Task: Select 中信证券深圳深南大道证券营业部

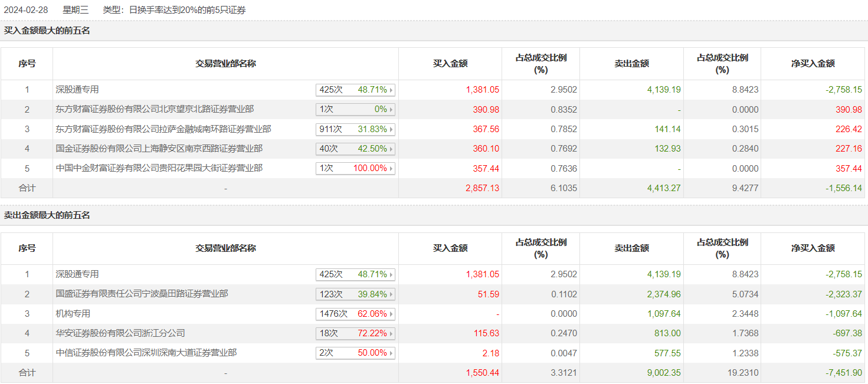Action: click(146, 353)
